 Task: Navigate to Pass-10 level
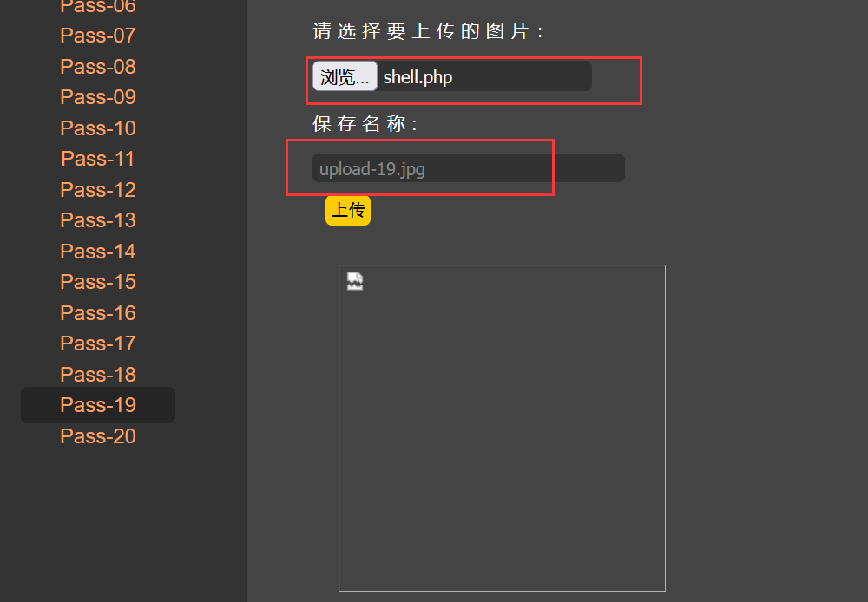pos(98,128)
